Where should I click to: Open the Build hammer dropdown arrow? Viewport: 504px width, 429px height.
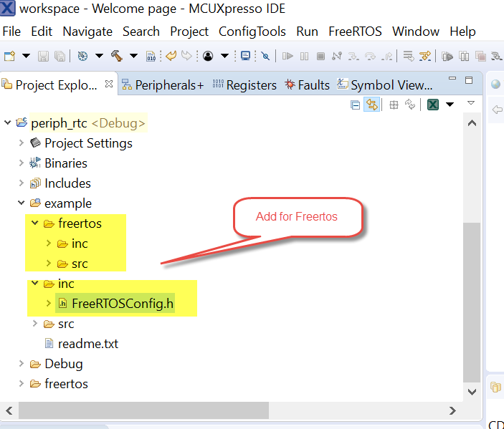click(134, 56)
